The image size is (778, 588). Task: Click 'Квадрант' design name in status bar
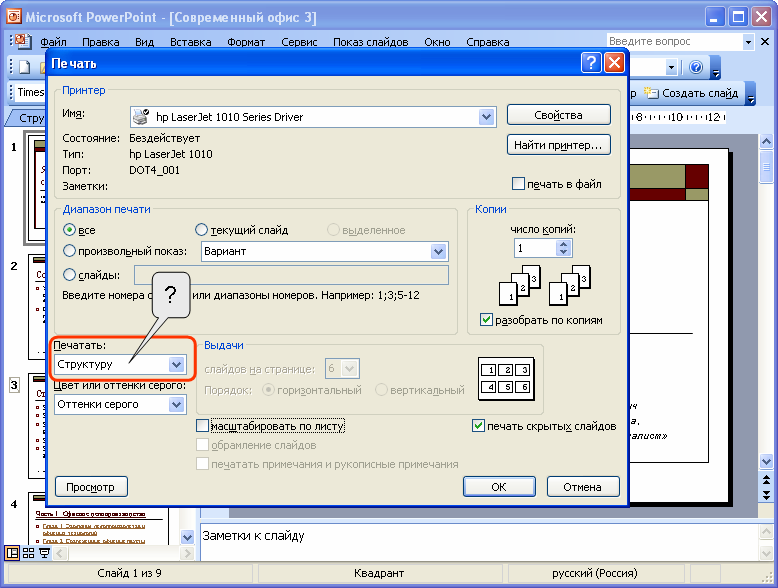[379, 573]
